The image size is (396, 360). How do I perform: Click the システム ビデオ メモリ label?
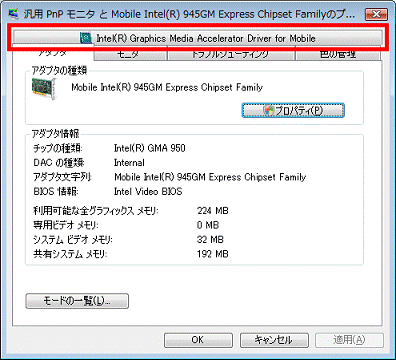tap(73, 240)
